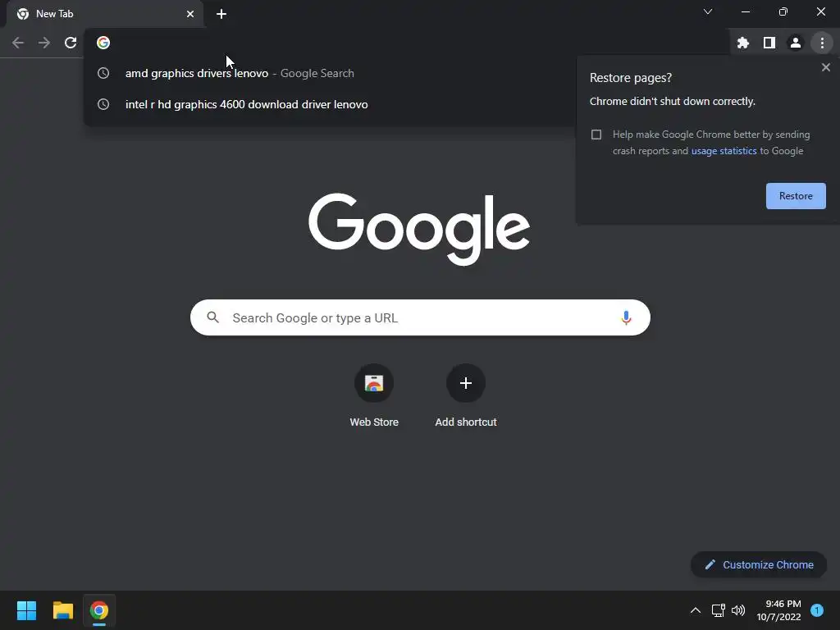Start voice search with microphone icon
Screen dimensions: 840x630
[x=626, y=317]
